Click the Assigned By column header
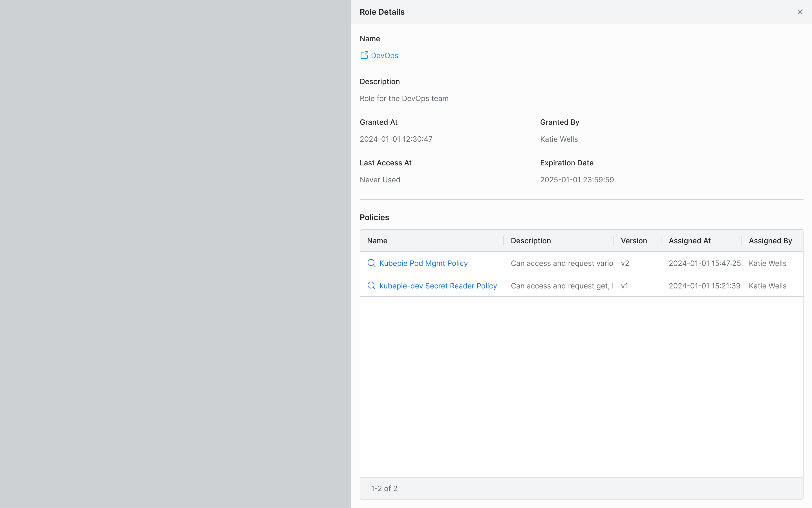The image size is (812, 508). 770,240
